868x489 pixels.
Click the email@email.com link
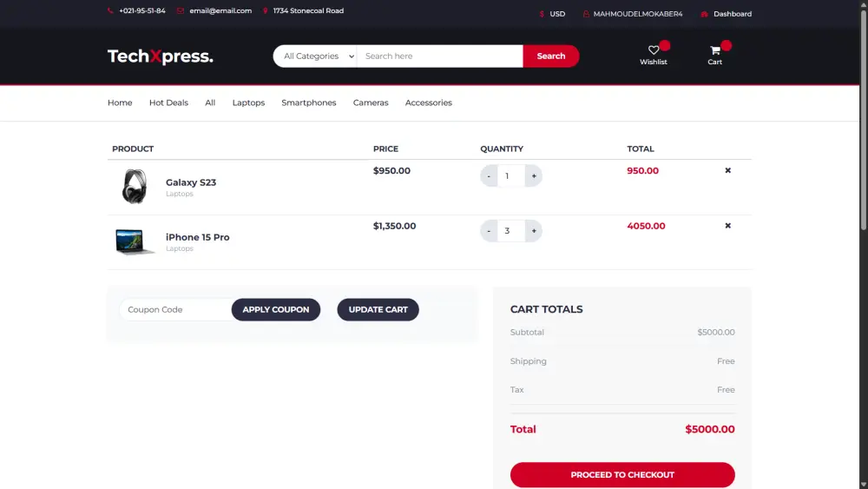[x=220, y=10]
